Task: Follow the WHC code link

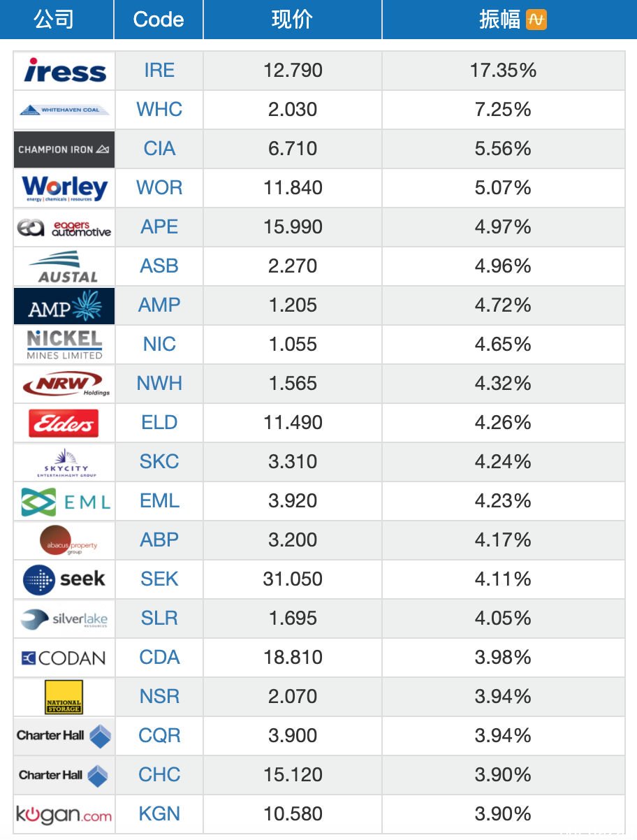Action: coord(159,110)
